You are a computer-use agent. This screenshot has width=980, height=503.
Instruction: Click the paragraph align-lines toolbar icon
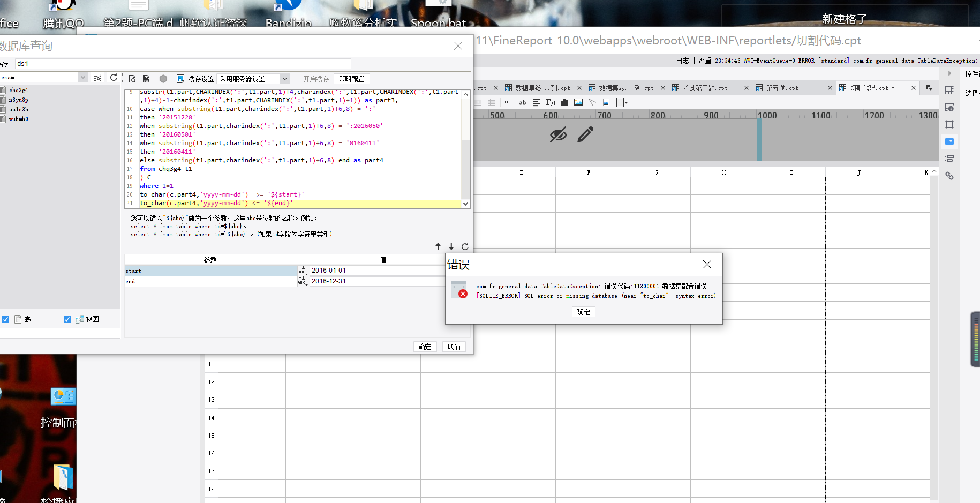pos(536,102)
